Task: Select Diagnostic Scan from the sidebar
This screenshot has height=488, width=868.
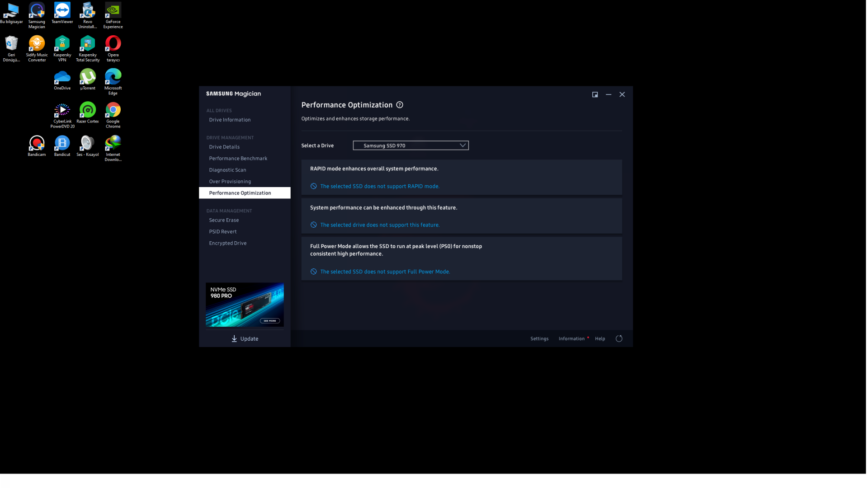Action: [227, 170]
